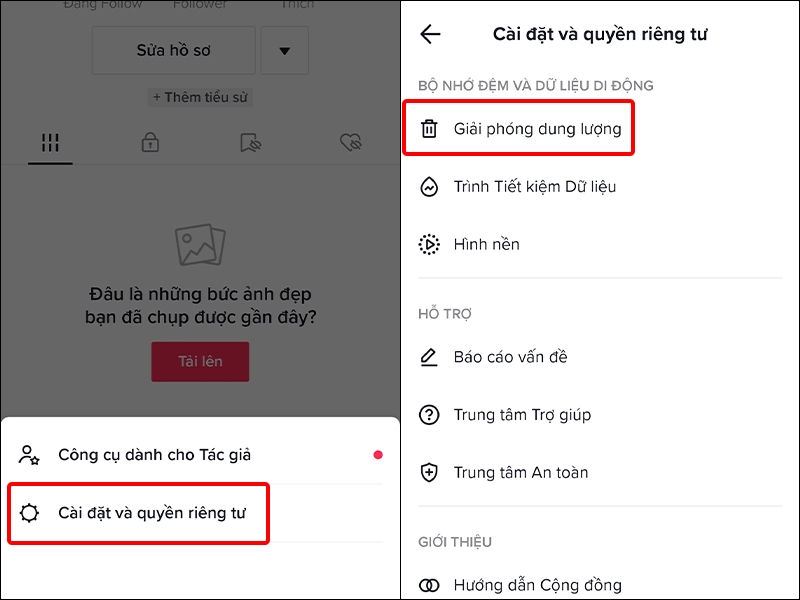Switch to the posts grid tab

[x=50, y=143]
